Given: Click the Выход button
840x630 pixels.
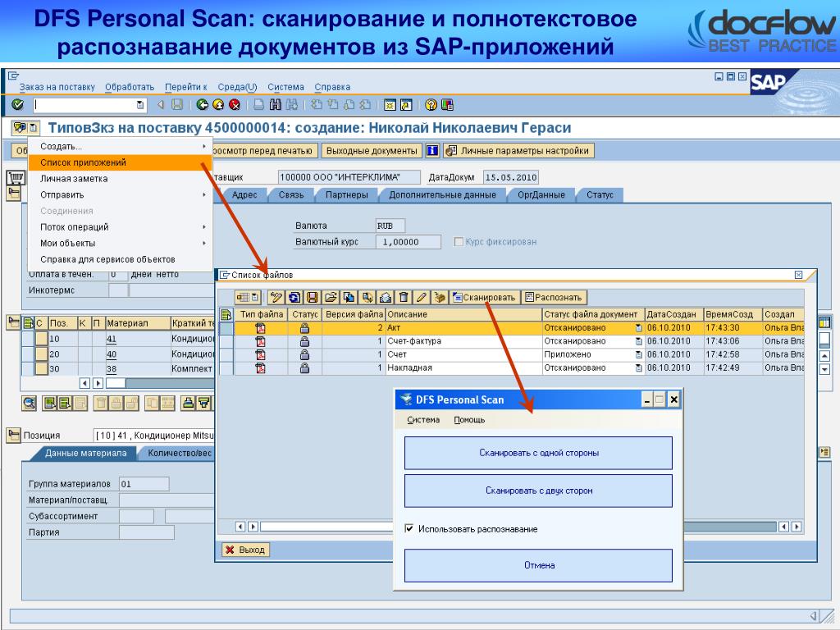Looking at the screenshot, I should 246,550.
